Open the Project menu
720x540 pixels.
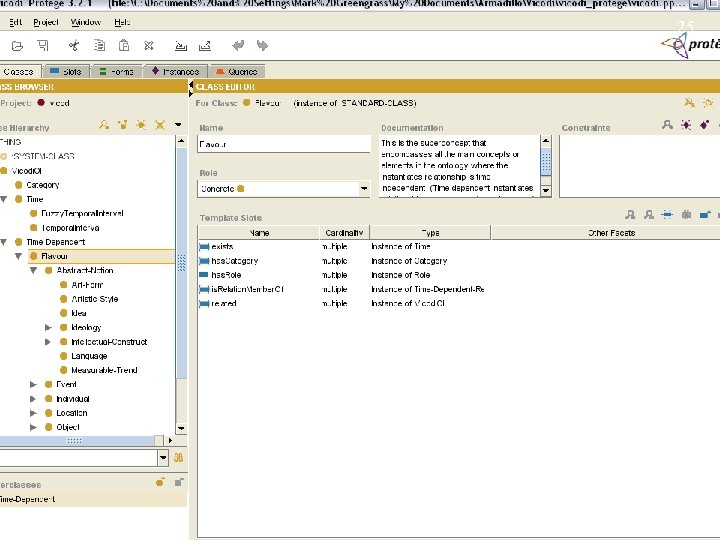click(44, 22)
